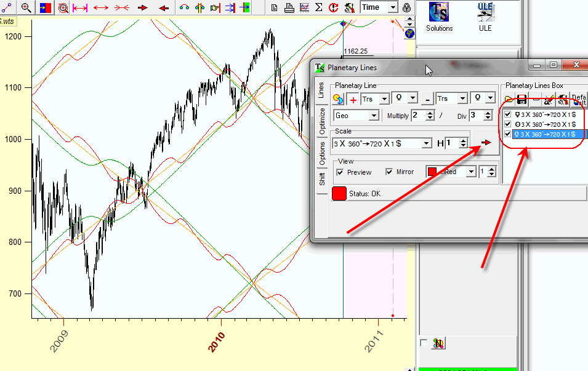The height and width of the screenshot is (371, 588).
Task: Click the red plus icon in Planetary Line
Action: (353, 99)
